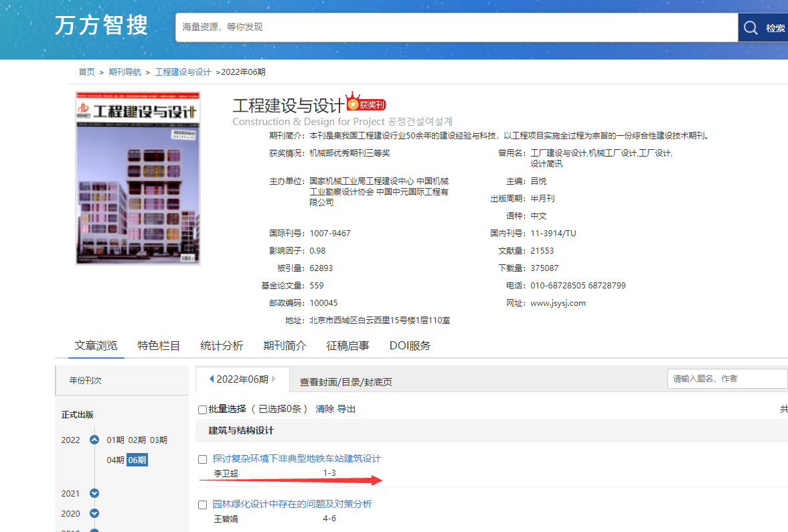Select issue 04期 in the sidebar
Viewport: 788px width, 532px height.
pyautogui.click(x=115, y=460)
